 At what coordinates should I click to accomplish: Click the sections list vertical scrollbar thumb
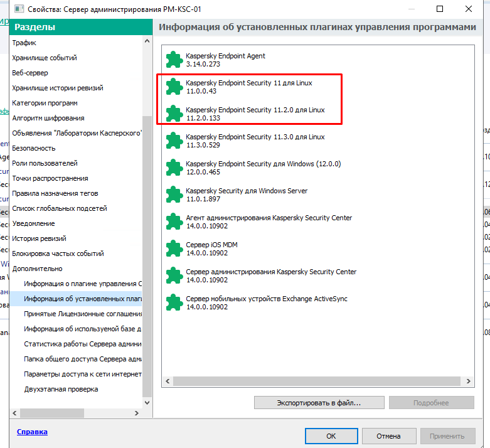(147, 257)
